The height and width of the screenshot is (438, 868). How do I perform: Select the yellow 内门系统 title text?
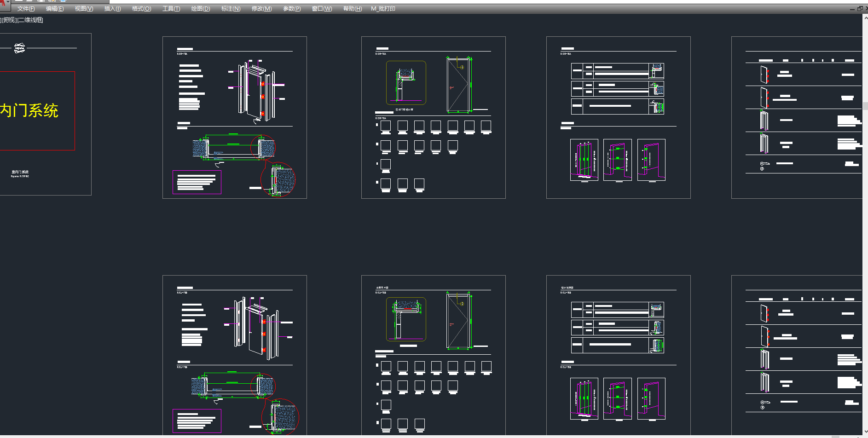point(29,110)
